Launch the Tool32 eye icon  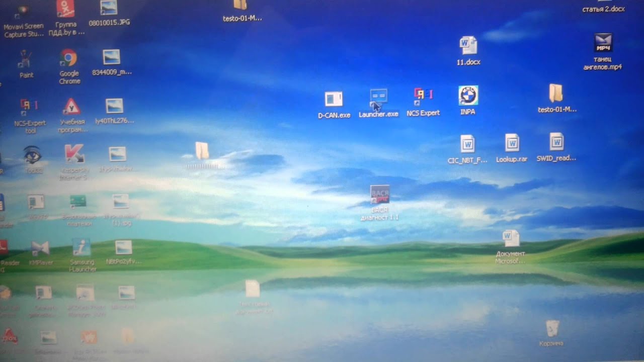pyautogui.click(x=32, y=155)
